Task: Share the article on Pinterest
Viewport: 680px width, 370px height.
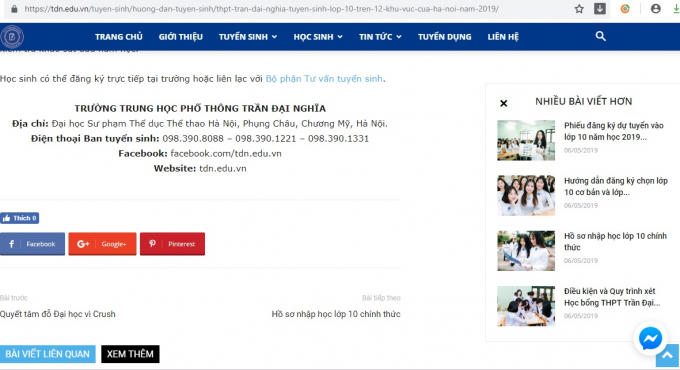Action: [172, 244]
